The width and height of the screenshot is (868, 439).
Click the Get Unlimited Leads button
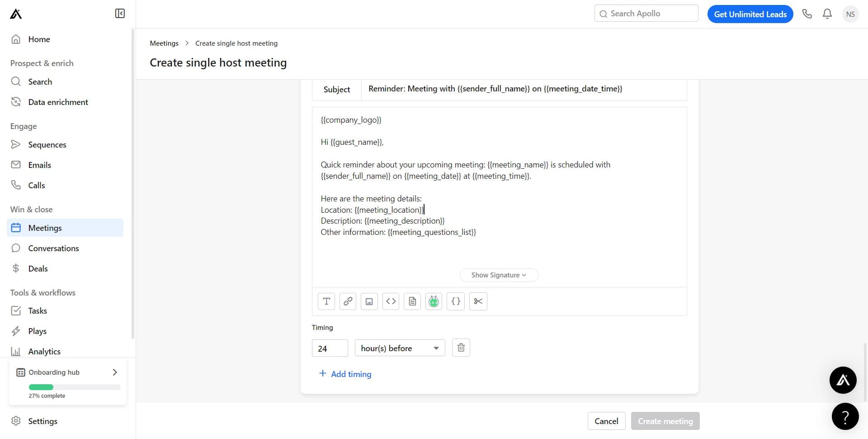(750, 14)
